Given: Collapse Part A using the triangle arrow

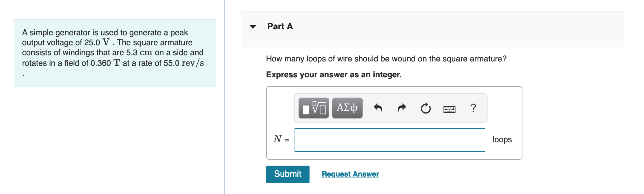Looking at the screenshot, I should tap(253, 27).
